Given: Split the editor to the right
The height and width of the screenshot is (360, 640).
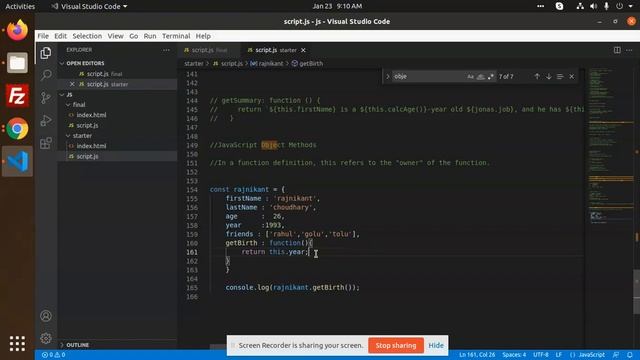Looking at the screenshot, I should pyautogui.click(x=617, y=50).
